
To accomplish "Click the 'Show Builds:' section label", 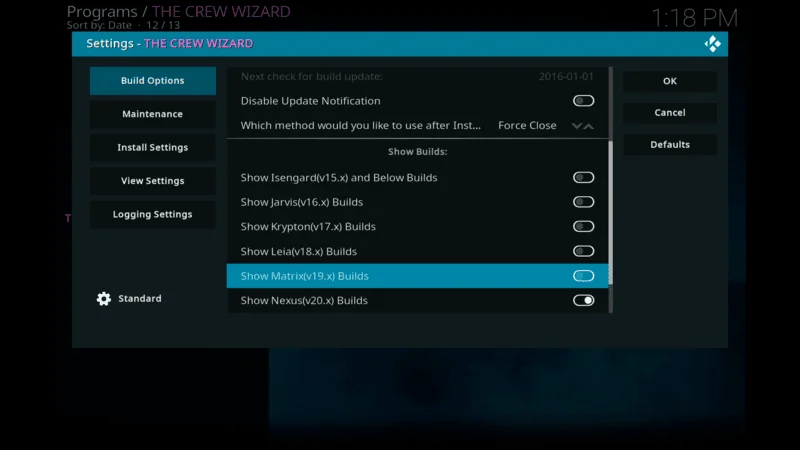I will 417,152.
